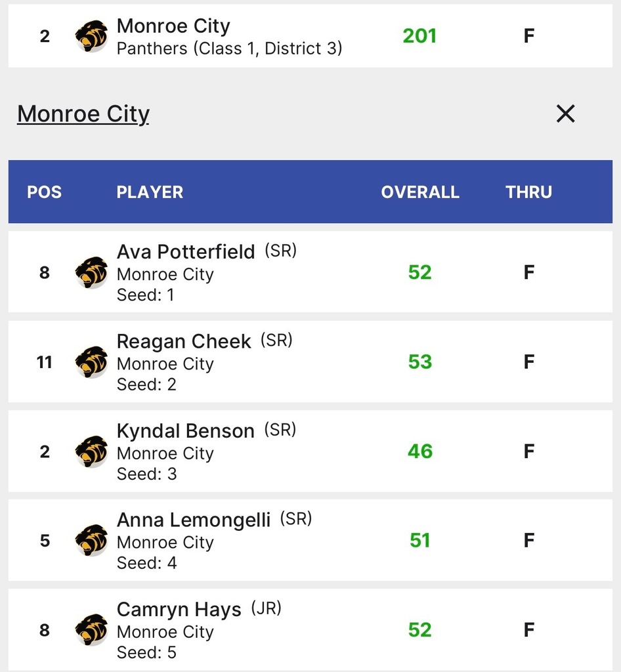This screenshot has width=621, height=672.
Task: Open the Monroe City underlined team link
Action: coord(83,114)
